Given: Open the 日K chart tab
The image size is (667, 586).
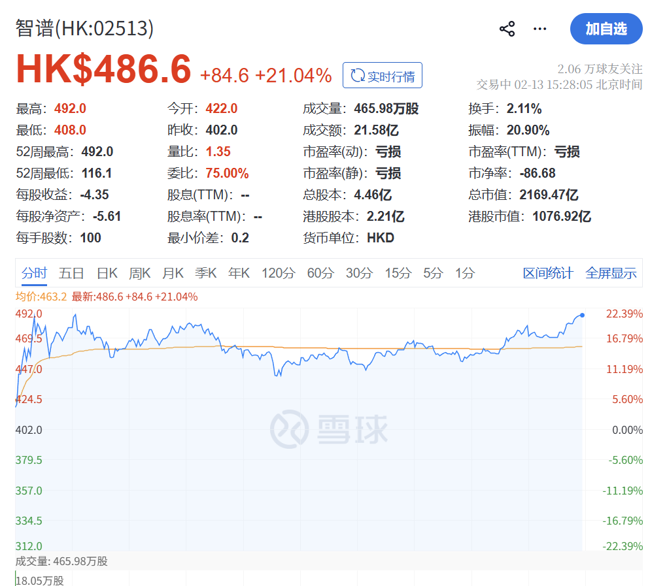Looking at the screenshot, I should pos(107,273).
